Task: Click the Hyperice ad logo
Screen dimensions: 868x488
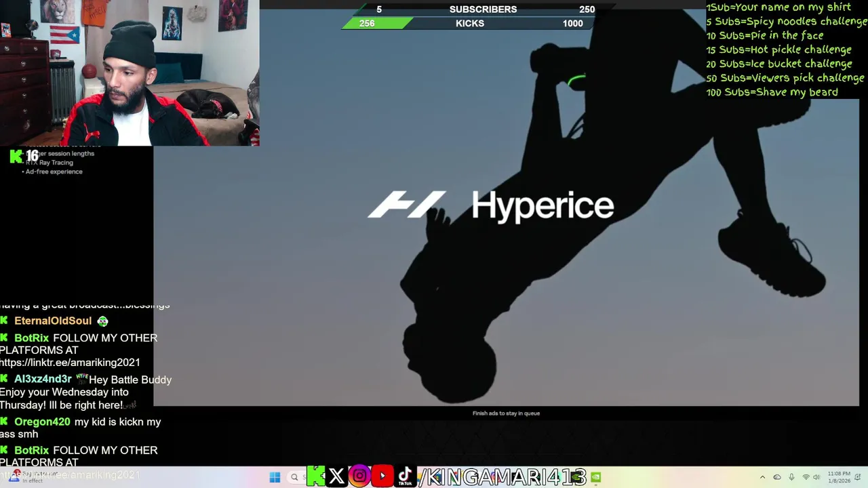Action: tap(491, 205)
